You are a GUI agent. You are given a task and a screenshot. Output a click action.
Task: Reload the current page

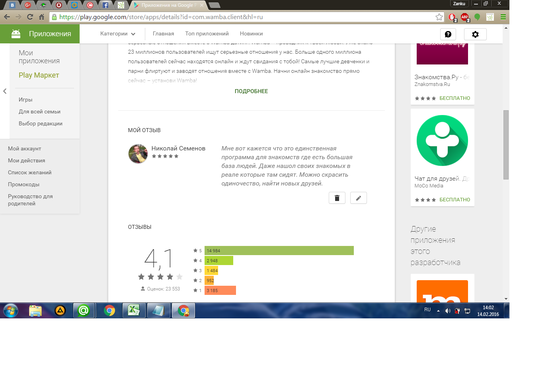[30, 17]
